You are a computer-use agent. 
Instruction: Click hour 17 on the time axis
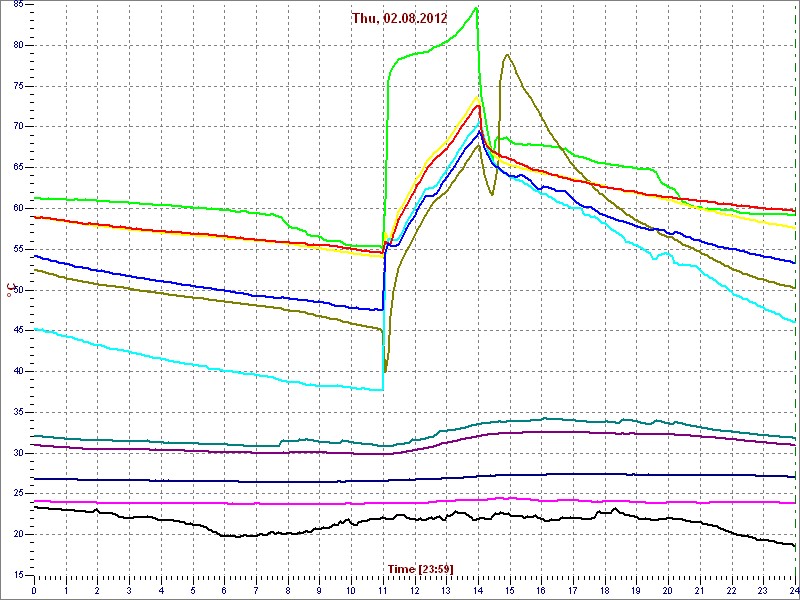coord(573,590)
